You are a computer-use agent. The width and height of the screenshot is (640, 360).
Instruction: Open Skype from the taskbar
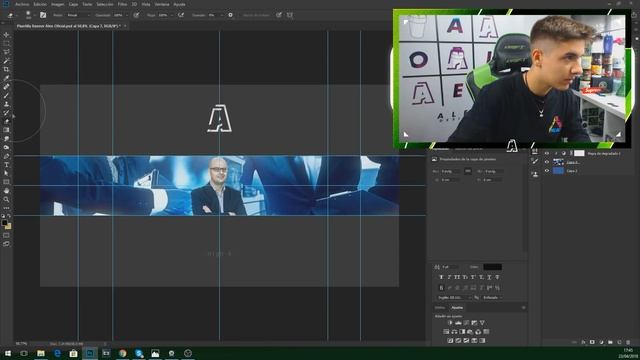(x=139, y=353)
